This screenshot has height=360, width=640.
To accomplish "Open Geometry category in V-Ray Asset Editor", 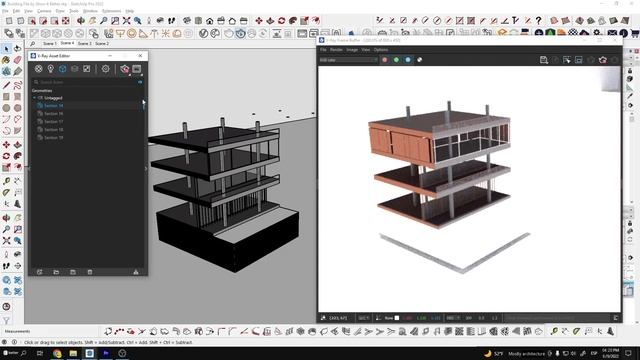I will point(62,69).
